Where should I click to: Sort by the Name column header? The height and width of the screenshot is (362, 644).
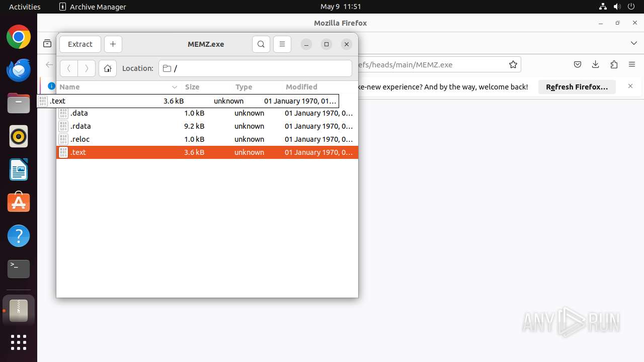click(x=118, y=87)
